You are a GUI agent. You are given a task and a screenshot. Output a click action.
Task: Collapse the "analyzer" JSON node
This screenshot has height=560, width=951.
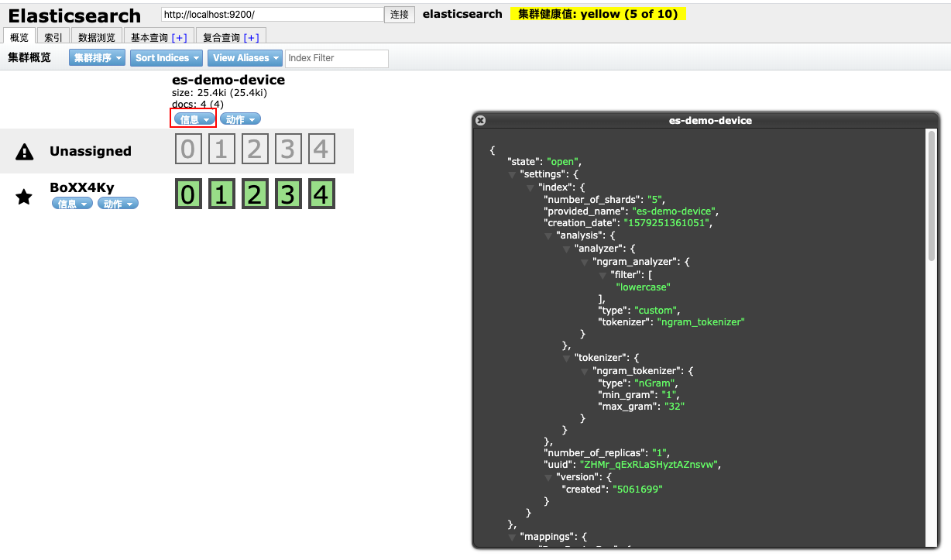pyautogui.click(x=567, y=249)
